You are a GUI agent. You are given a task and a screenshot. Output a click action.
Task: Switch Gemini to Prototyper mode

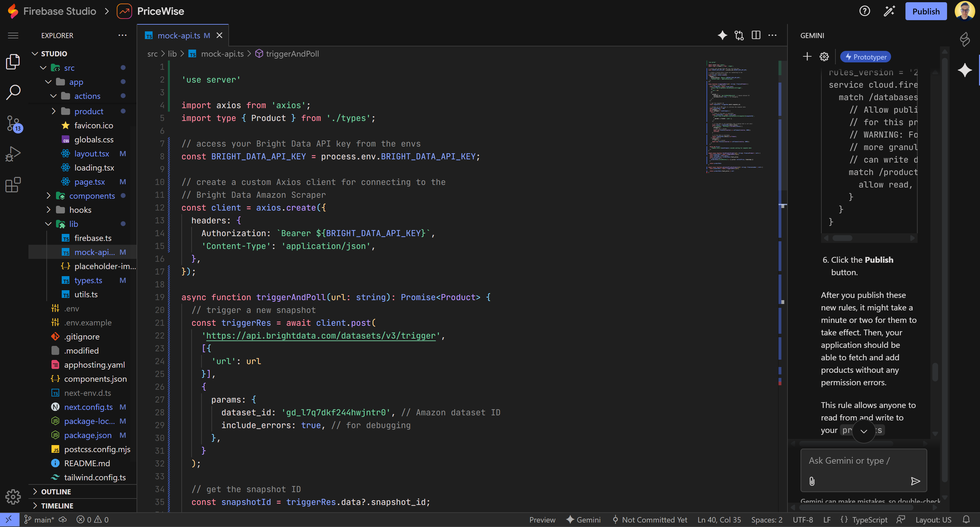pos(865,56)
